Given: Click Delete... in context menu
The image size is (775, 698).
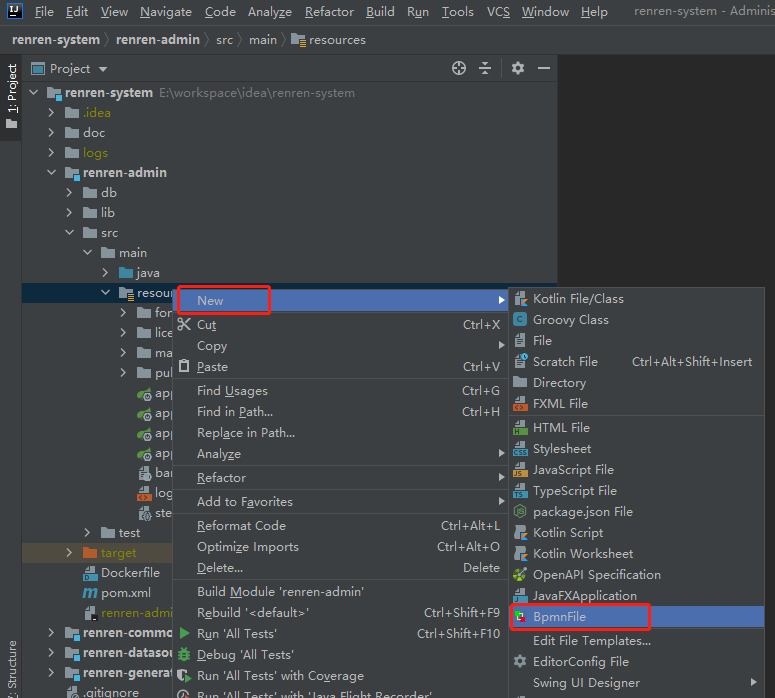Looking at the screenshot, I should click(x=341, y=567).
